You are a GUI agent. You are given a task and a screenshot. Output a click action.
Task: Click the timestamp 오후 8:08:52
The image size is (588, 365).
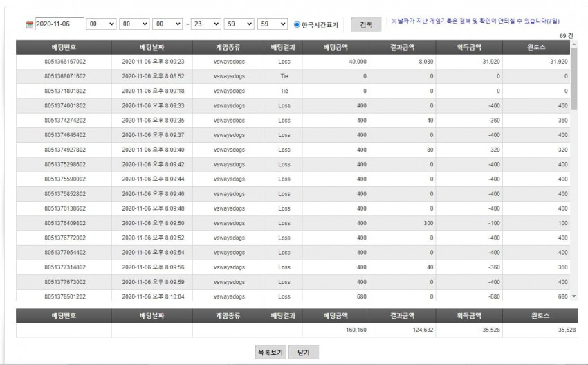168,76
